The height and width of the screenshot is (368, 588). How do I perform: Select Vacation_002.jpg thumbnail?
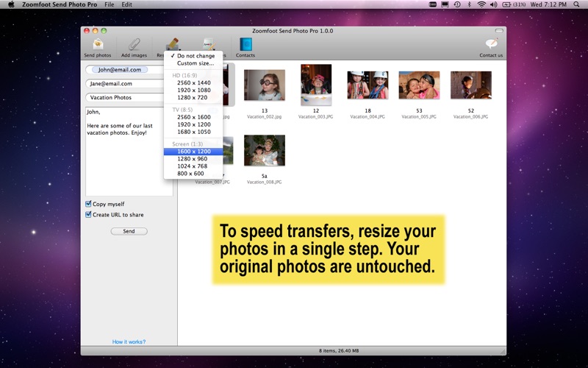tap(265, 85)
